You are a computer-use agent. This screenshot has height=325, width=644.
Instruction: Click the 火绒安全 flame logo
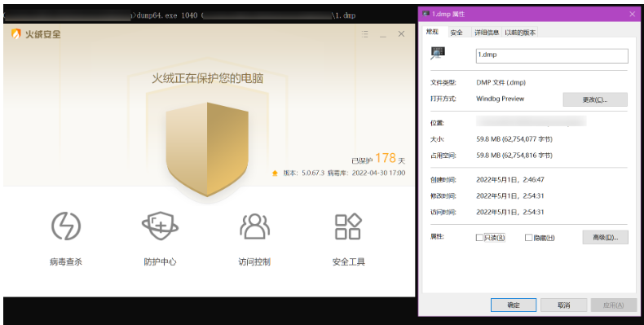[x=16, y=33]
